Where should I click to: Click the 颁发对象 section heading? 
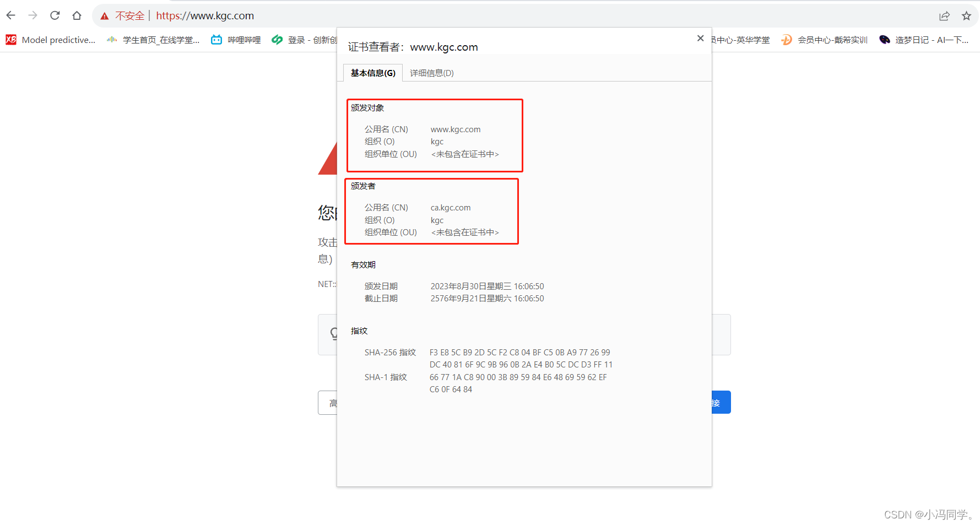[x=367, y=108]
